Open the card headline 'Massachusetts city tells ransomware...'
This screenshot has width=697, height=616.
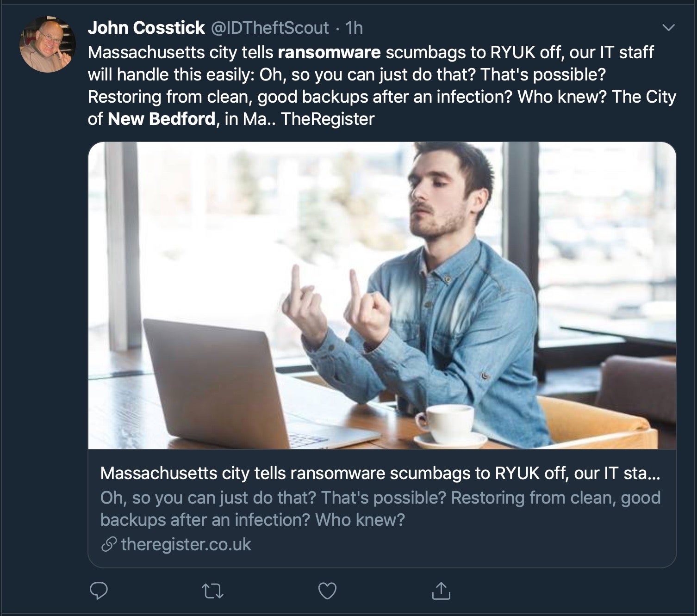click(380, 473)
